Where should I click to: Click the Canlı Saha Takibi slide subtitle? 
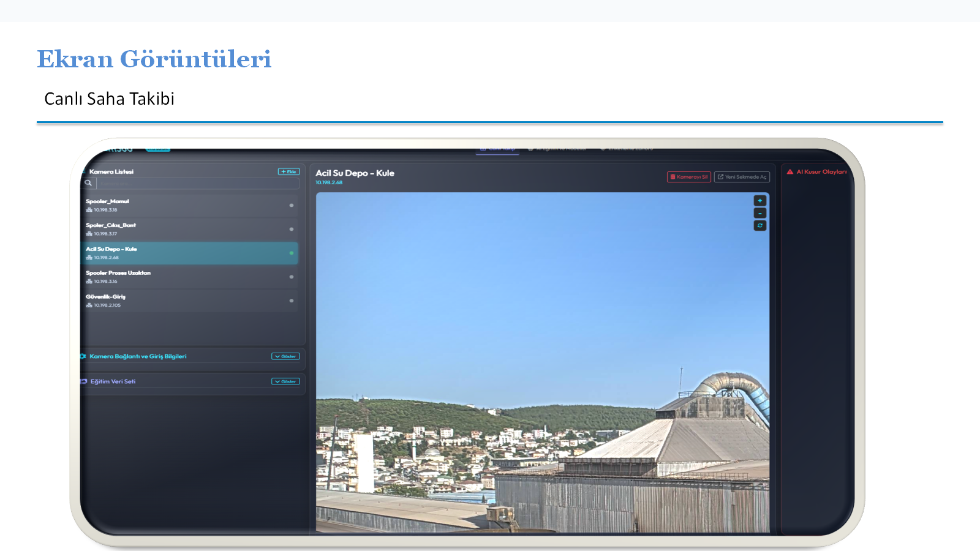[110, 99]
